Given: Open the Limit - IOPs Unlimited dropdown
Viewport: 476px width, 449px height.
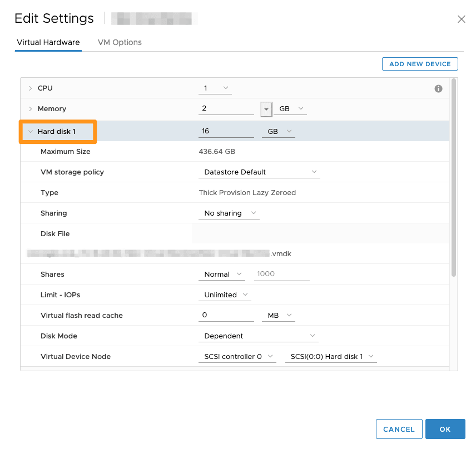Looking at the screenshot, I should (225, 295).
